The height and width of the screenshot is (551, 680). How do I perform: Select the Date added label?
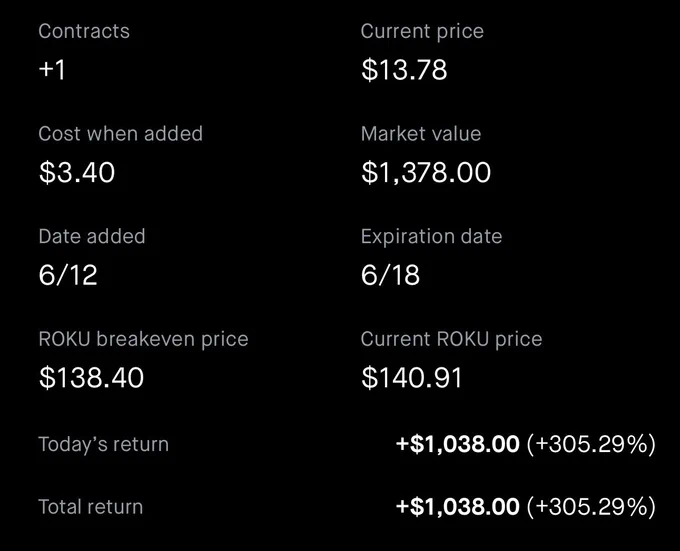(92, 236)
